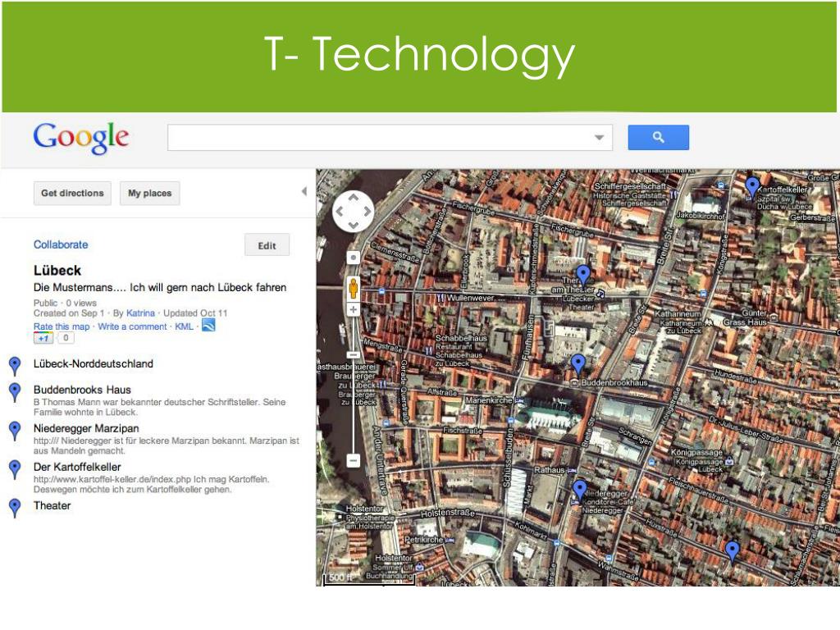
Task: Click the pin icon beside Theater
Action: click(15, 508)
